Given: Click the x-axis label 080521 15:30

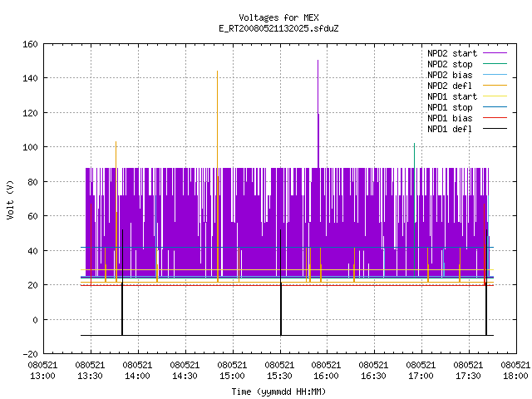Looking at the screenshot, I should (279, 370).
